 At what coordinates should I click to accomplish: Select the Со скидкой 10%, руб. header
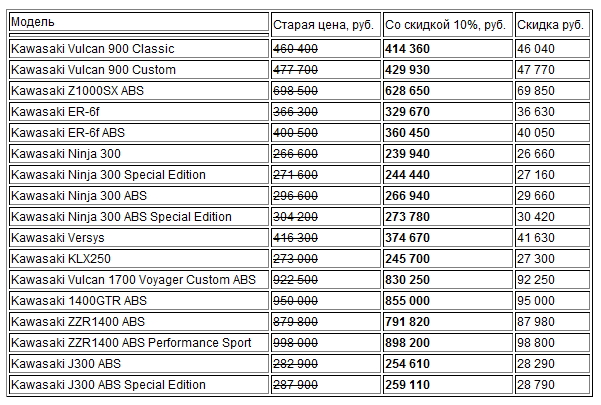point(445,21)
